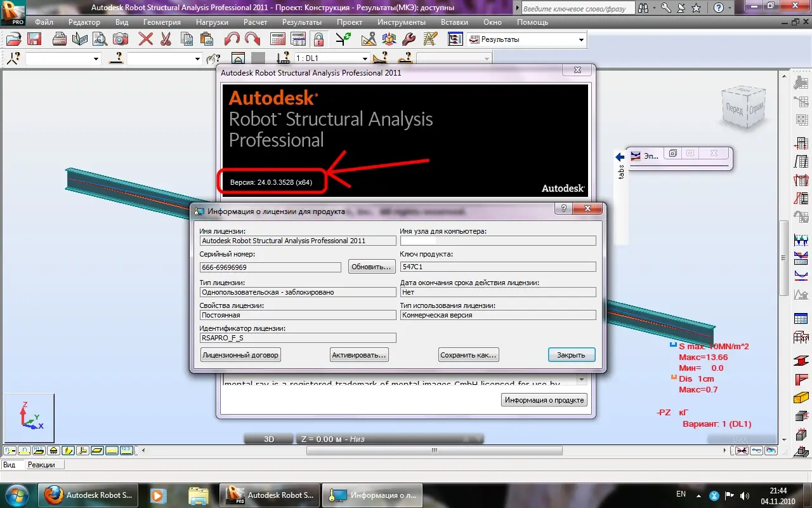Open the Нагрузки menu

pyautogui.click(x=212, y=22)
